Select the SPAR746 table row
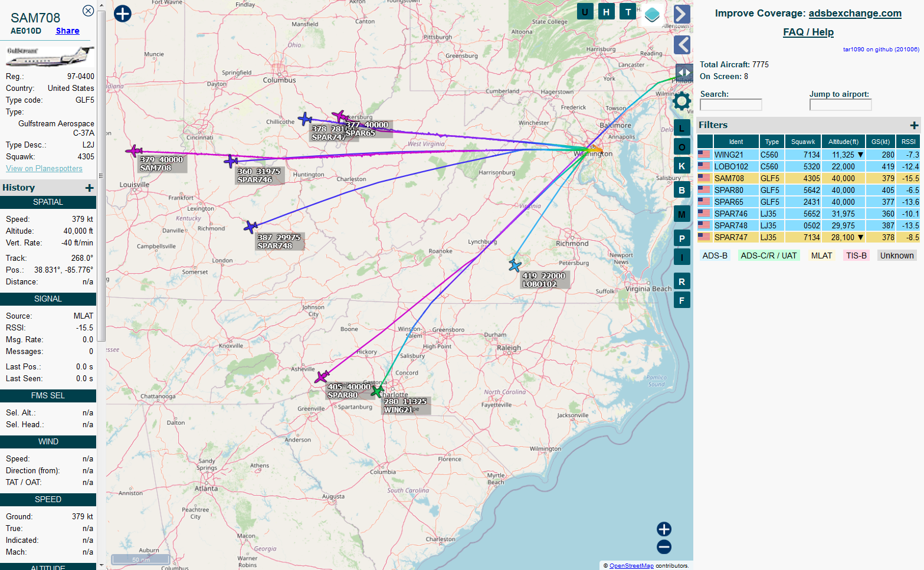Image resolution: width=924 pixels, height=570 pixels. click(x=808, y=214)
